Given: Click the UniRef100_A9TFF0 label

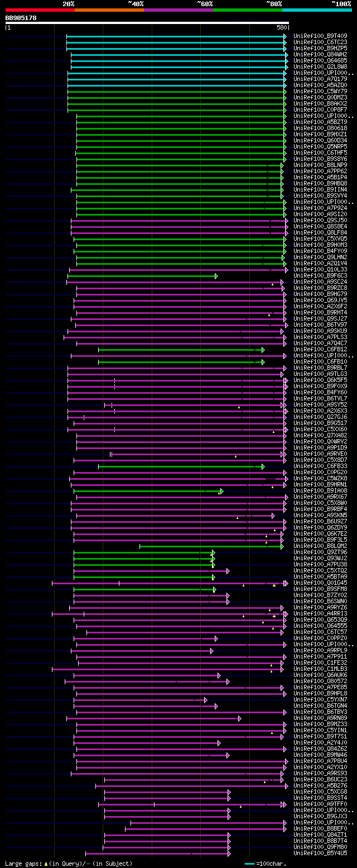Looking at the screenshot, I should coord(320,804).
